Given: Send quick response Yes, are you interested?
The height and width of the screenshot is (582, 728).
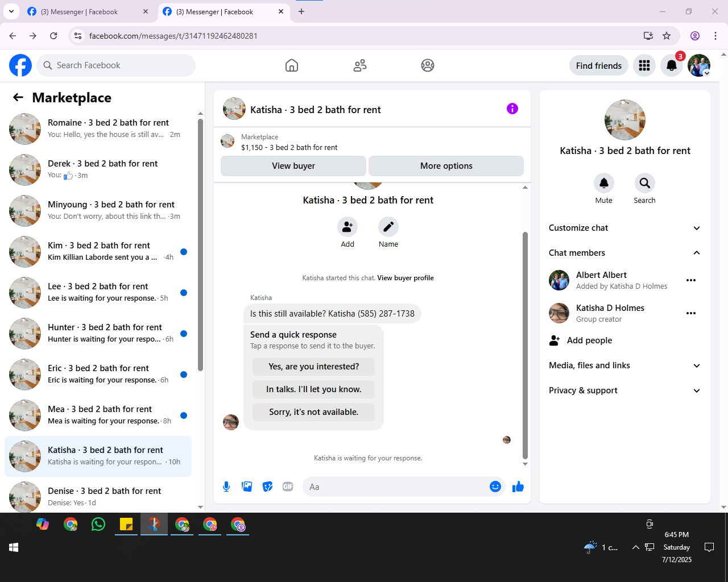Looking at the screenshot, I should click(x=314, y=367).
